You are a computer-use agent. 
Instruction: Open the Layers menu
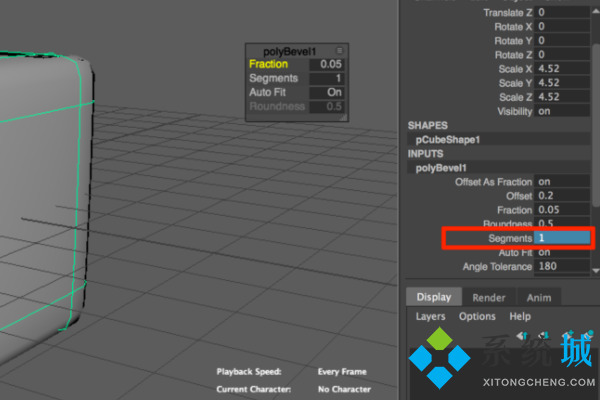(x=430, y=316)
